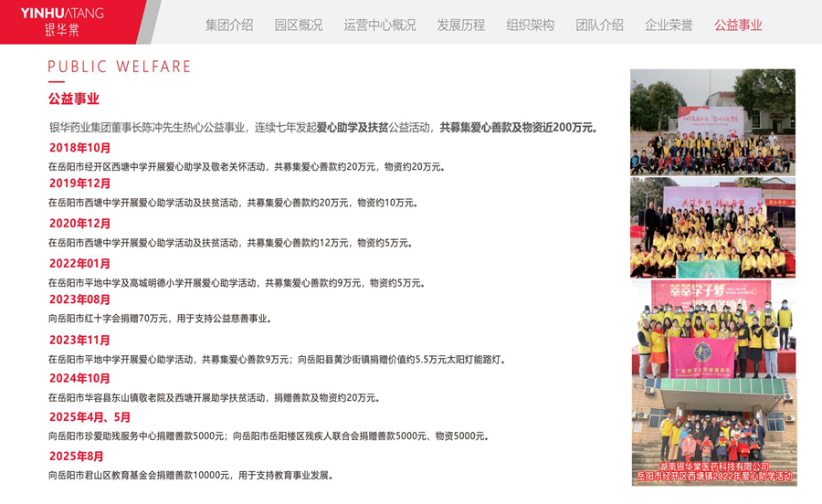Select the highlighted 公益事业 nav tab
822x504 pixels.
(x=738, y=25)
